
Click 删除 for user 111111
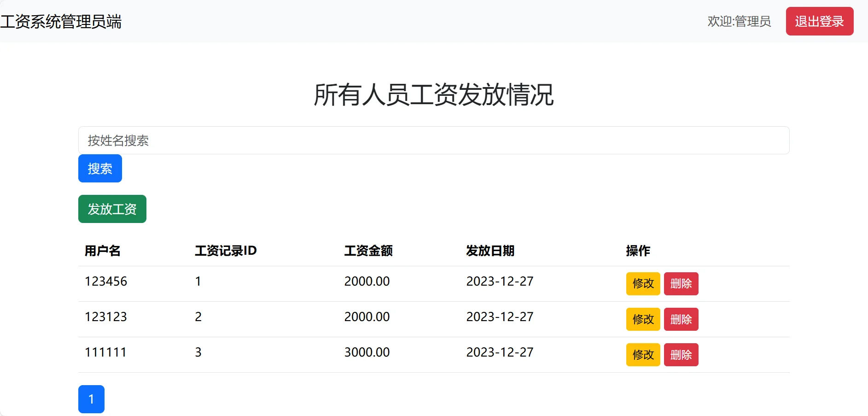click(x=681, y=355)
